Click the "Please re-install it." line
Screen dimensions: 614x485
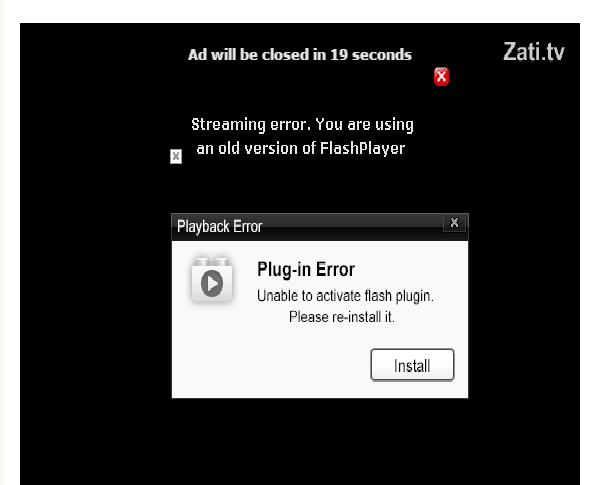(341, 317)
